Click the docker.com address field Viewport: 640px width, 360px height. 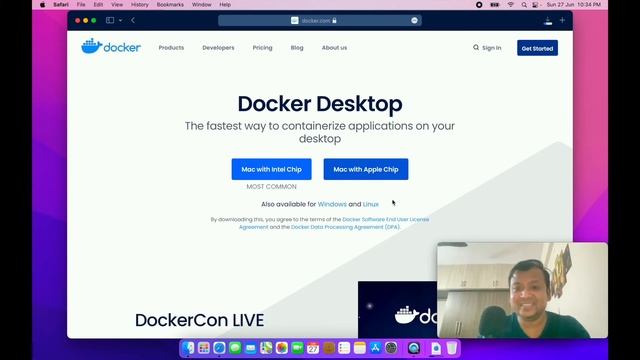pos(320,20)
